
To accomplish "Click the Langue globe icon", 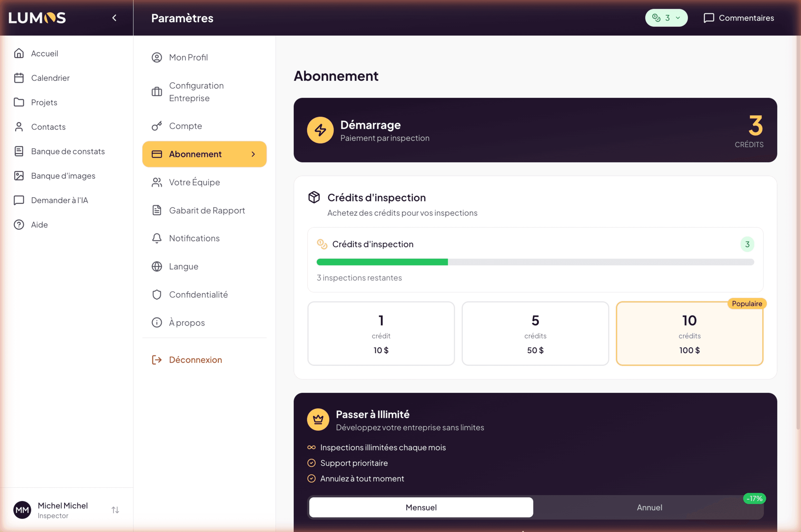I will (x=157, y=266).
